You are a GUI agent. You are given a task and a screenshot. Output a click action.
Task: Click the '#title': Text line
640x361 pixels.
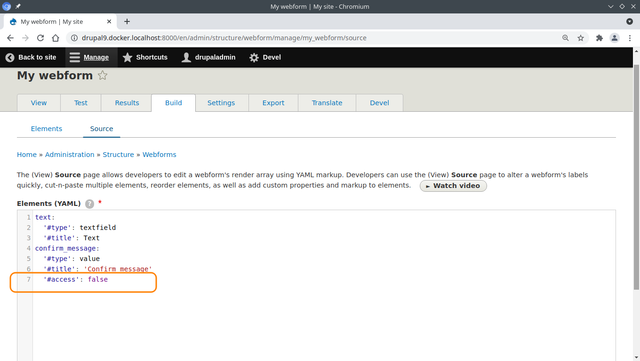point(71,238)
